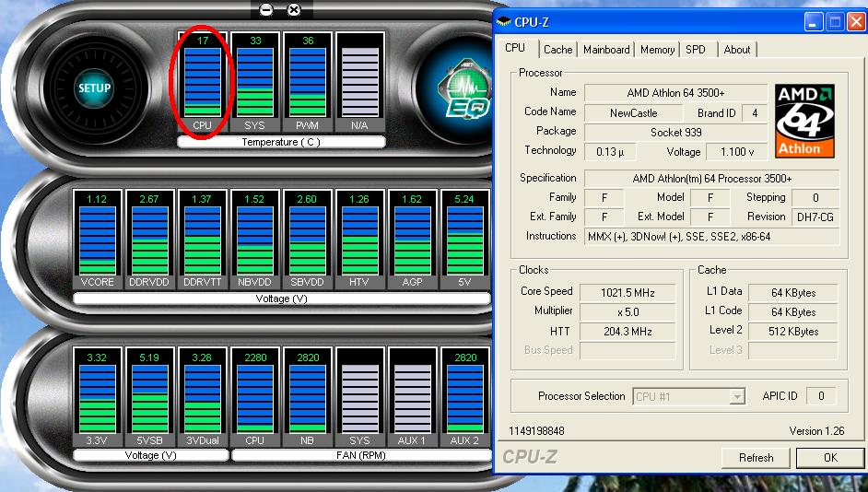Open the Processor Selection dropdown

coord(689,397)
